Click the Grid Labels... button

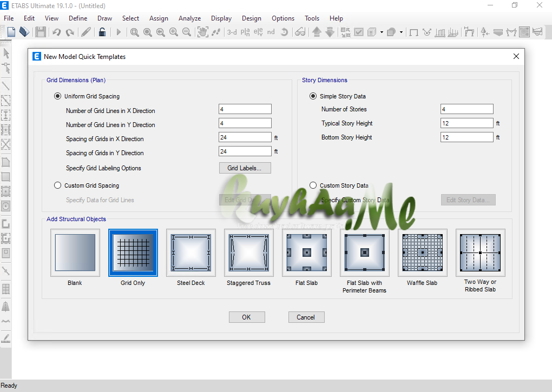(245, 168)
